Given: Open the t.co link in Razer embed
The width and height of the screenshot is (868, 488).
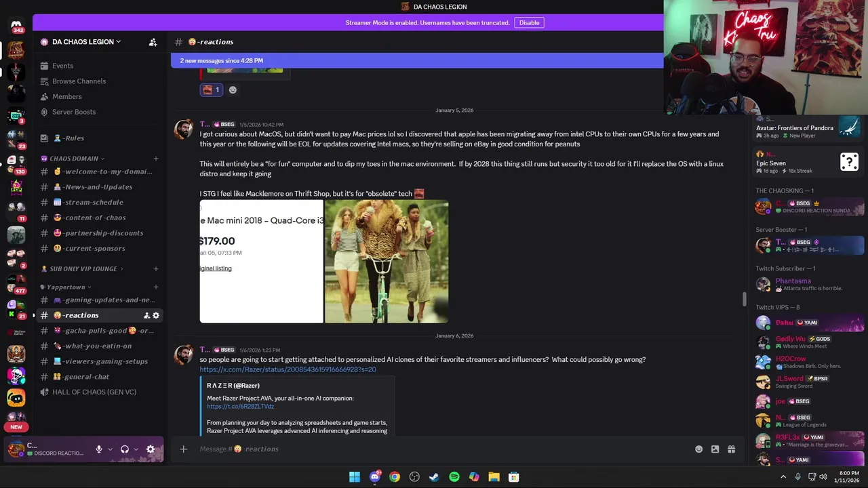Looking at the screenshot, I should pyautogui.click(x=240, y=406).
